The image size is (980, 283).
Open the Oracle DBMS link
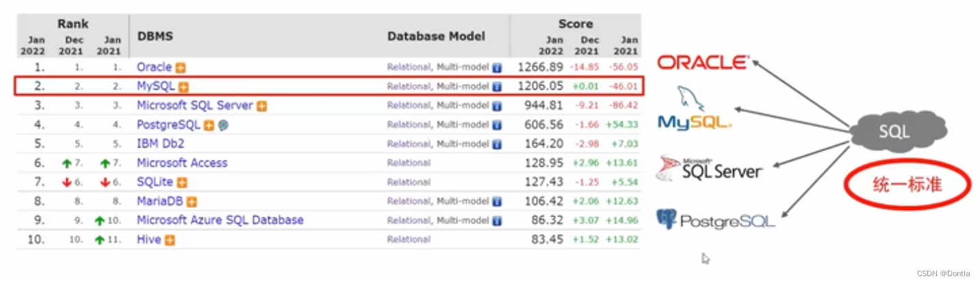coord(154,67)
